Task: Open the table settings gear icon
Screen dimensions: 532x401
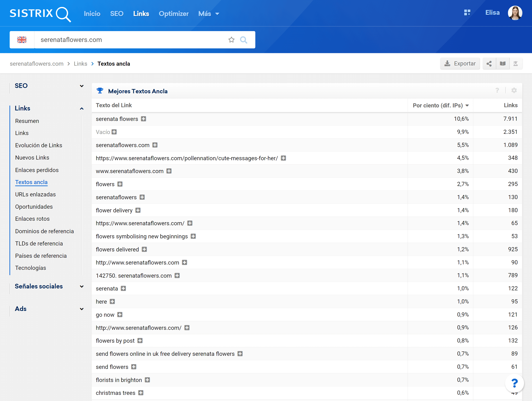Action: 514,91
